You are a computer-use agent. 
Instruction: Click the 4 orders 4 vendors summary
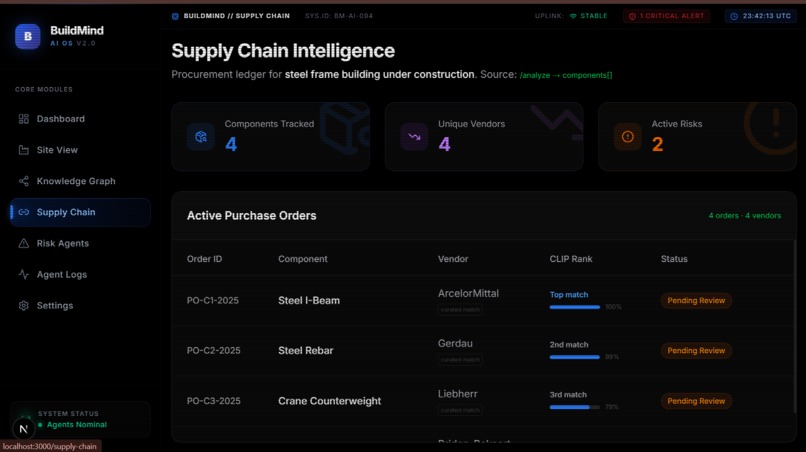point(745,216)
